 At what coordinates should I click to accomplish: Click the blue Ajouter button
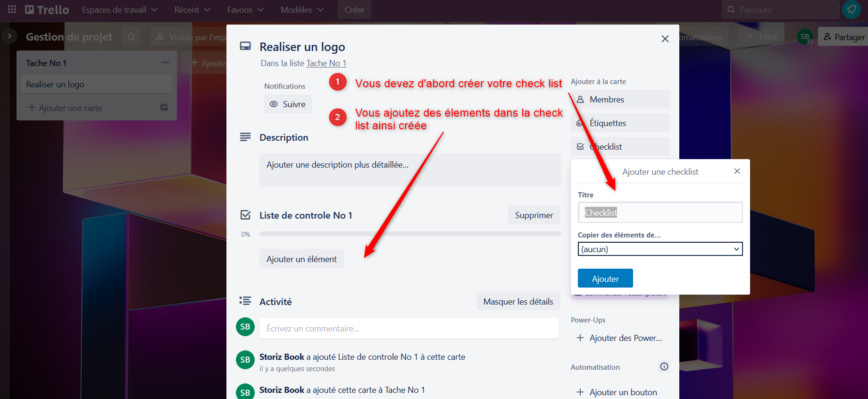(605, 279)
